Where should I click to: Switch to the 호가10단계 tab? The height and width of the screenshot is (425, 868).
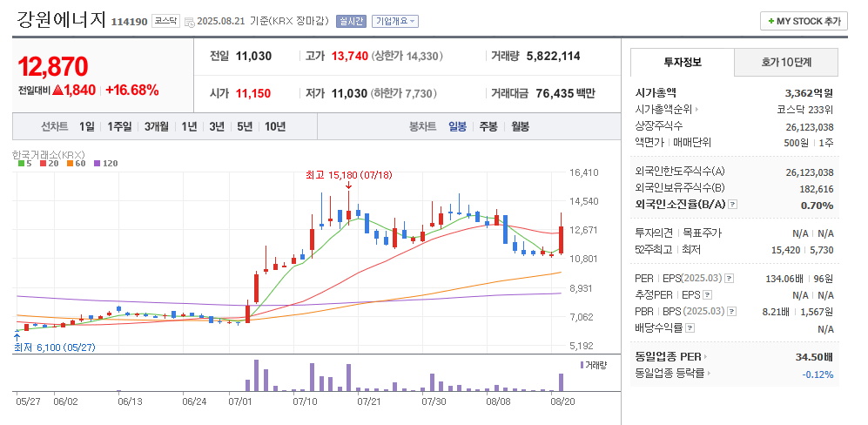pyautogui.click(x=786, y=62)
